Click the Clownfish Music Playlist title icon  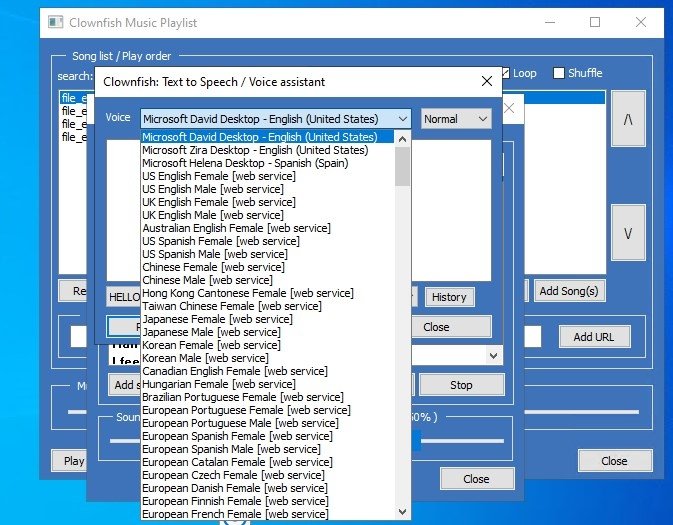pyautogui.click(x=55, y=22)
